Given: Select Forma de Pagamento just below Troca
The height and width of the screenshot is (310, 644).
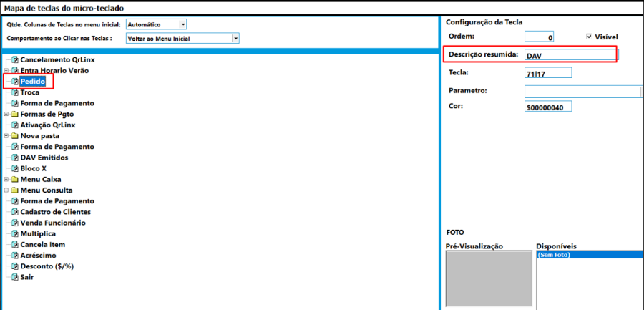Looking at the screenshot, I should pos(57,103).
